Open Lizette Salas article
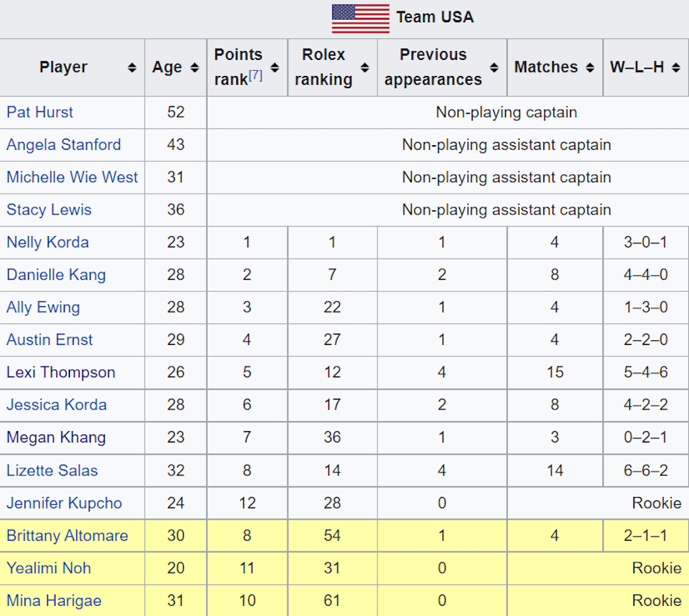The height and width of the screenshot is (616, 689). 52,470
